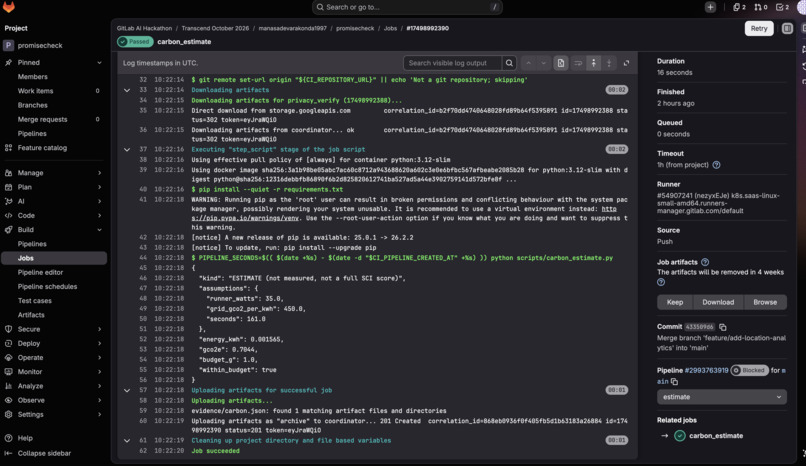Open related job carbon_estimate link
This screenshot has width=806, height=466.
click(716, 436)
